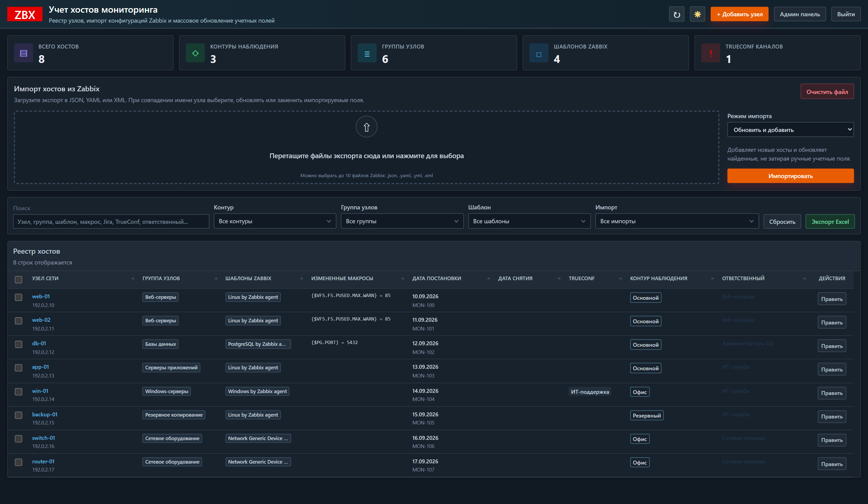This screenshot has width=868, height=504.
Task: Click the search input field
Action: click(111, 221)
